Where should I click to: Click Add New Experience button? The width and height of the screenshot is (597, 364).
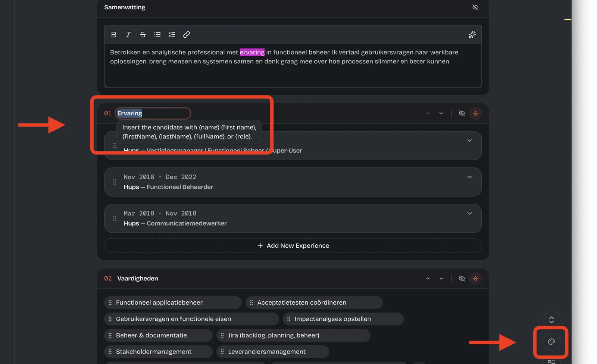point(293,246)
